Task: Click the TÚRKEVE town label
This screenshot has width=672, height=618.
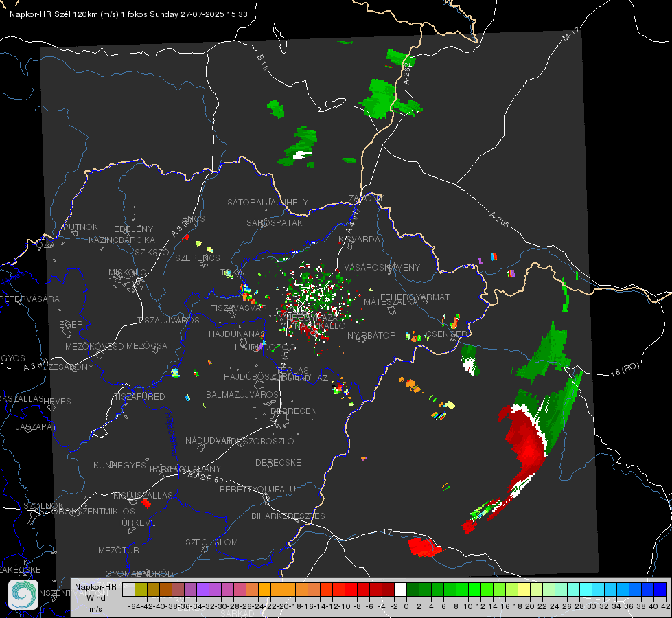Action: 137,523
